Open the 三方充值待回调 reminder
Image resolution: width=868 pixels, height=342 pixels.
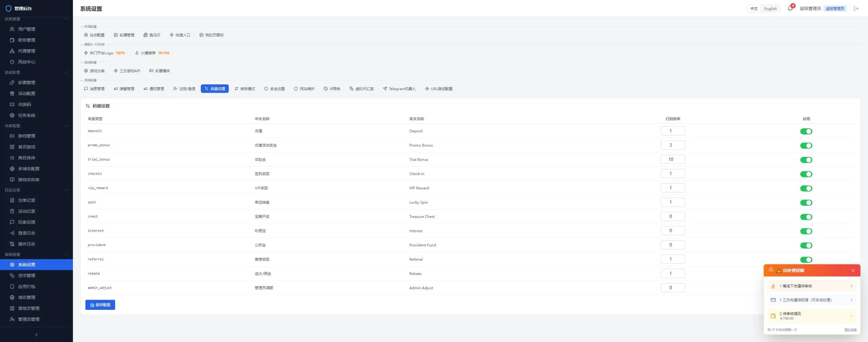point(812,300)
